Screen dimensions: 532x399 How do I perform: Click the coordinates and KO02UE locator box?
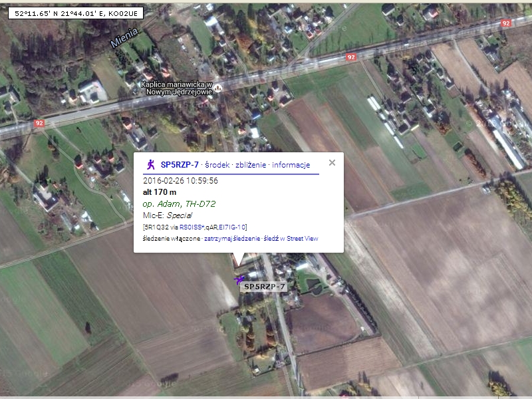tap(76, 13)
